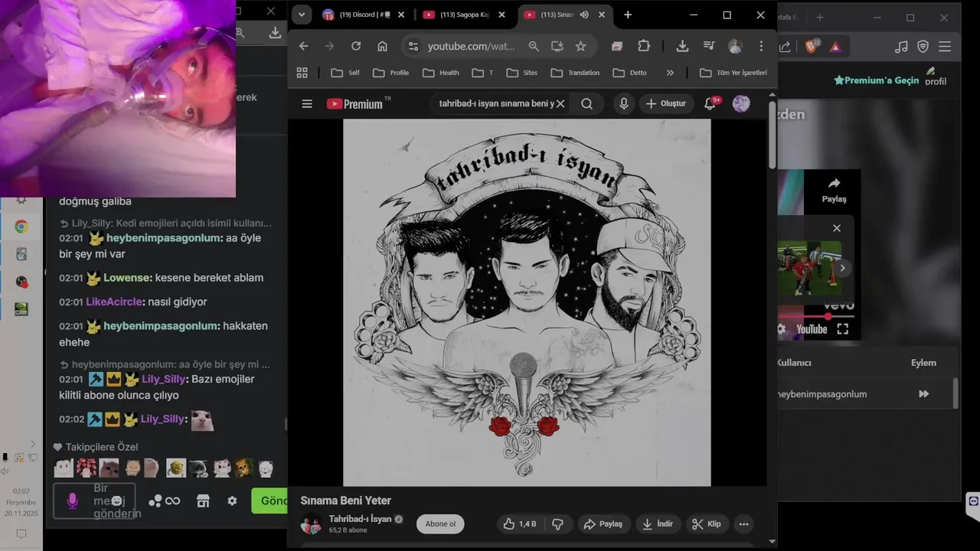Create a clip with Klip button
The image size is (980, 551).
(x=707, y=524)
